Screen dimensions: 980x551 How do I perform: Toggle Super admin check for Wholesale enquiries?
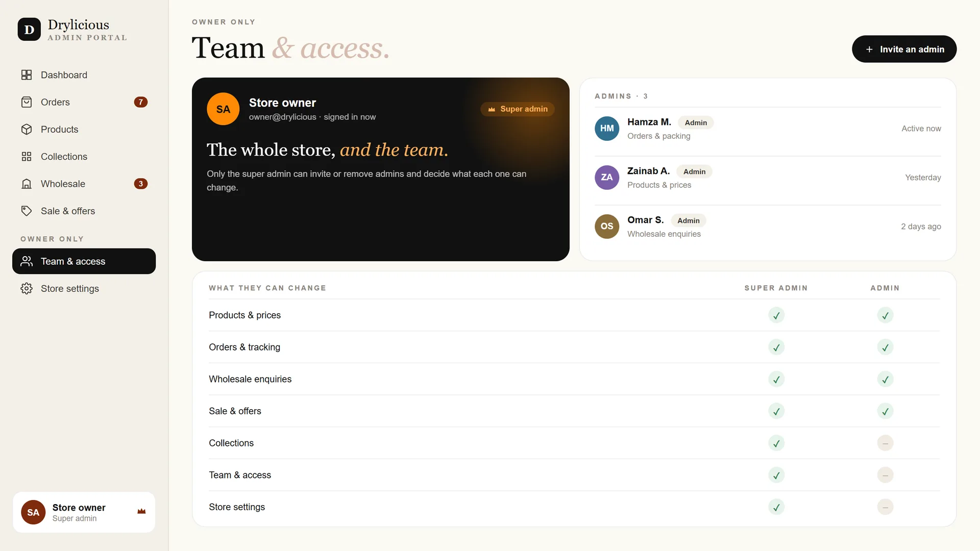tap(776, 379)
